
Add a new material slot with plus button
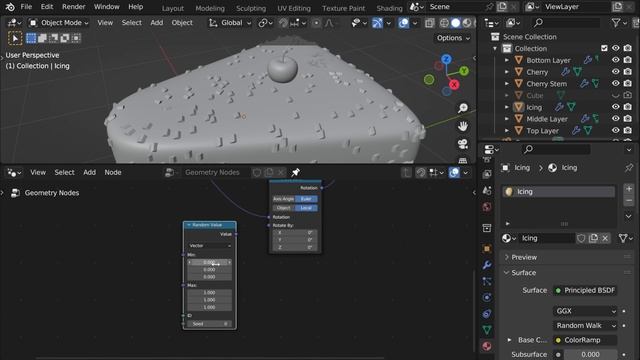pyautogui.click(x=629, y=189)
